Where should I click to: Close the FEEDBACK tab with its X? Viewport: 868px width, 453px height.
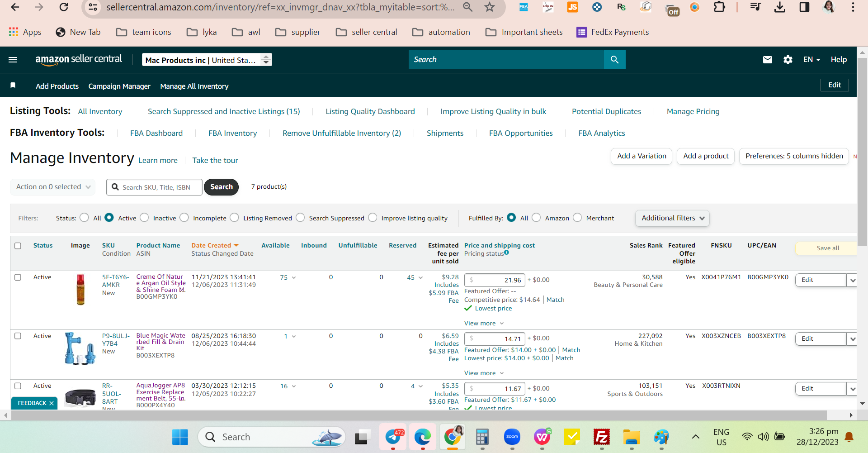52,403
